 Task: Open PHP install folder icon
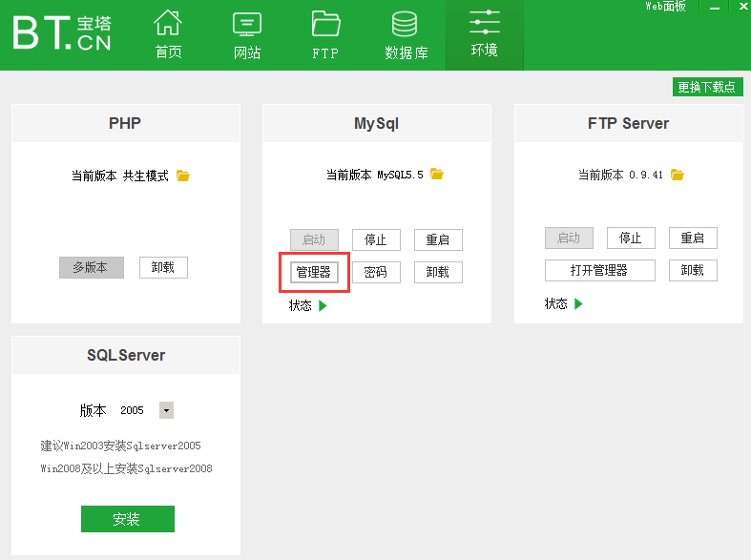tap(183, 176)
